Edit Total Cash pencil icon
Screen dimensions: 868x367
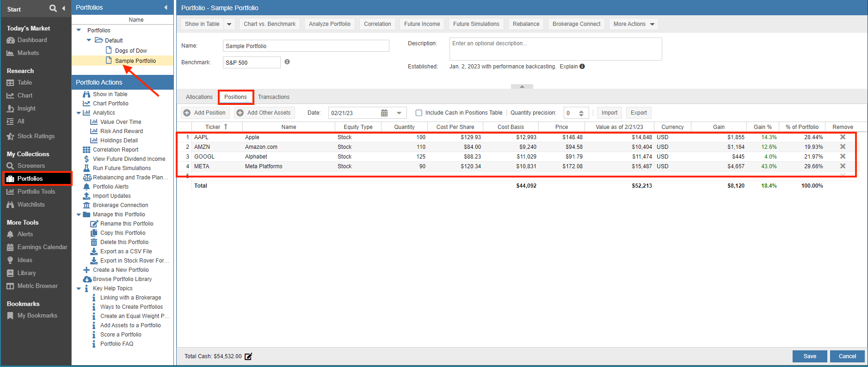click(248, 356)
